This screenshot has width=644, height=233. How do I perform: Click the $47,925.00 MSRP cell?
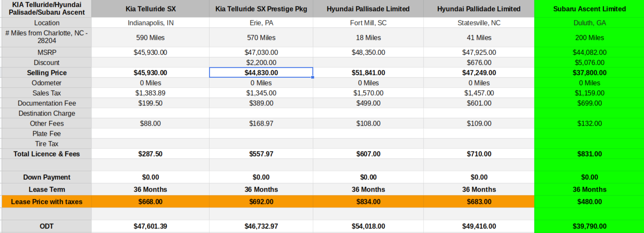click(478, 52)
